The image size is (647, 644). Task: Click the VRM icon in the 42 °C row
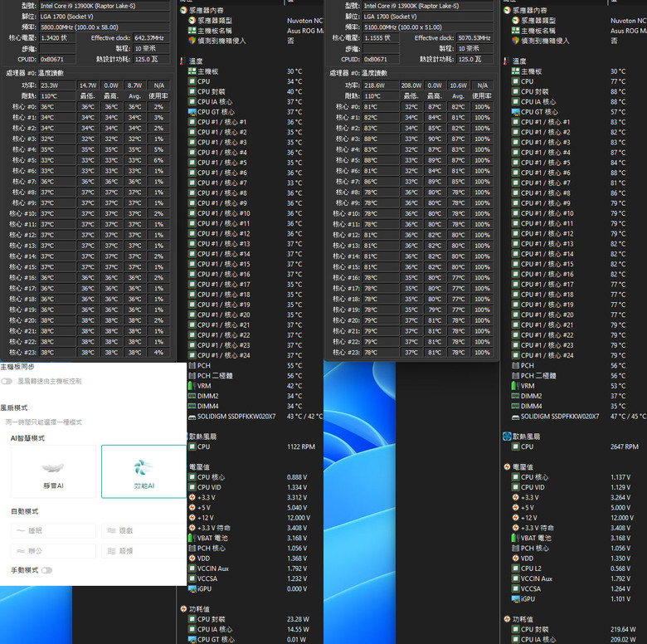click(x=192, y=386)
